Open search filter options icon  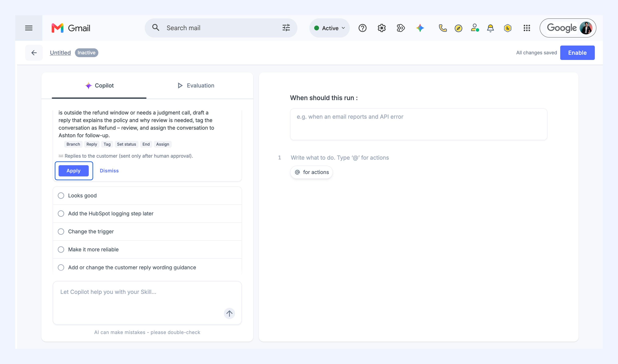[286, 28]
